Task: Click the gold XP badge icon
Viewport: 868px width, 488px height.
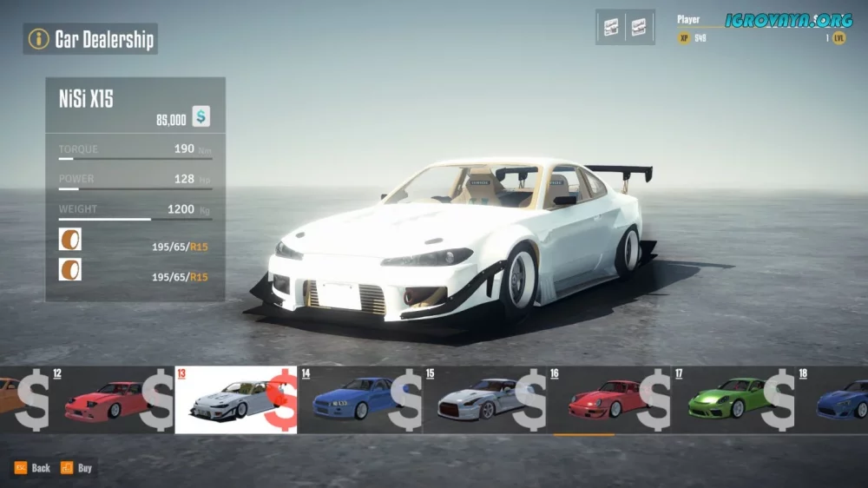Action: (x=684, y=38)
